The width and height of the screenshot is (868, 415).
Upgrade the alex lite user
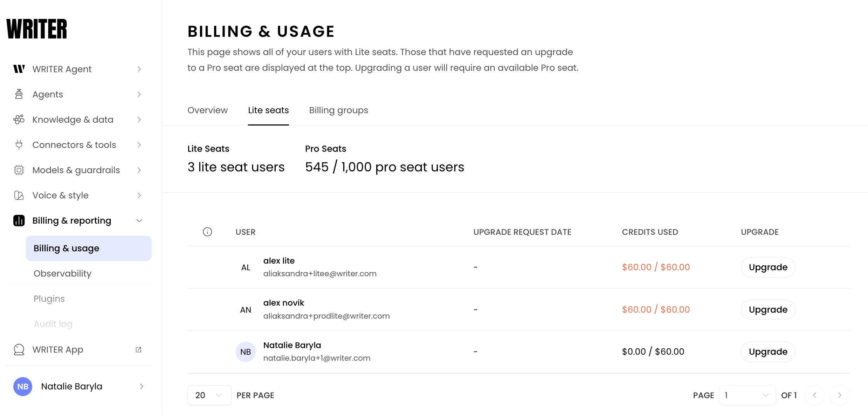768,267
